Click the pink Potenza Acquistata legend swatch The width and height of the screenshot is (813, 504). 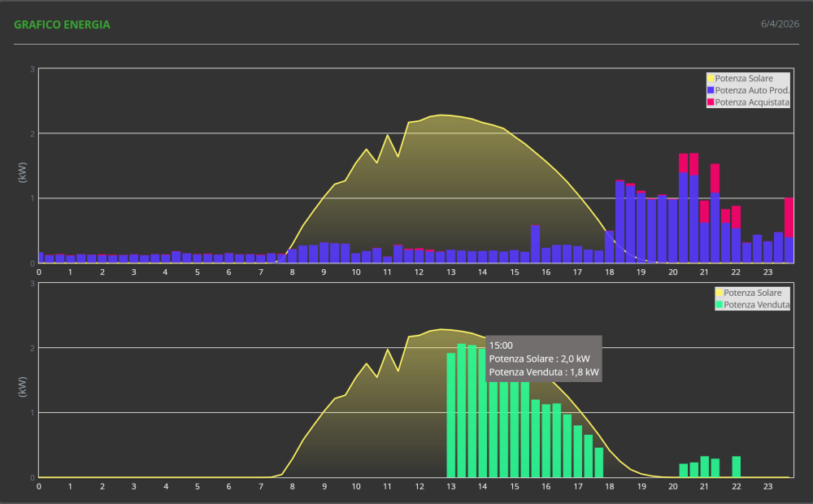(711, 102)
